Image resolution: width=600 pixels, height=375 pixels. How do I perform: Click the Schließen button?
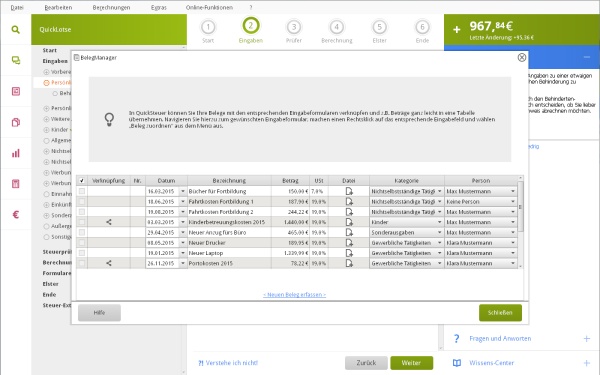(500, 313)
